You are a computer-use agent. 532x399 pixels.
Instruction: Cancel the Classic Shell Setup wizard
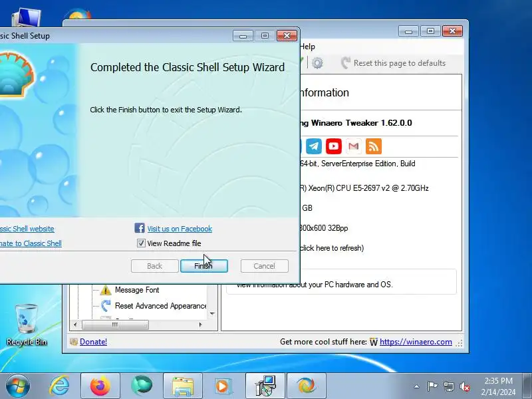264,266
